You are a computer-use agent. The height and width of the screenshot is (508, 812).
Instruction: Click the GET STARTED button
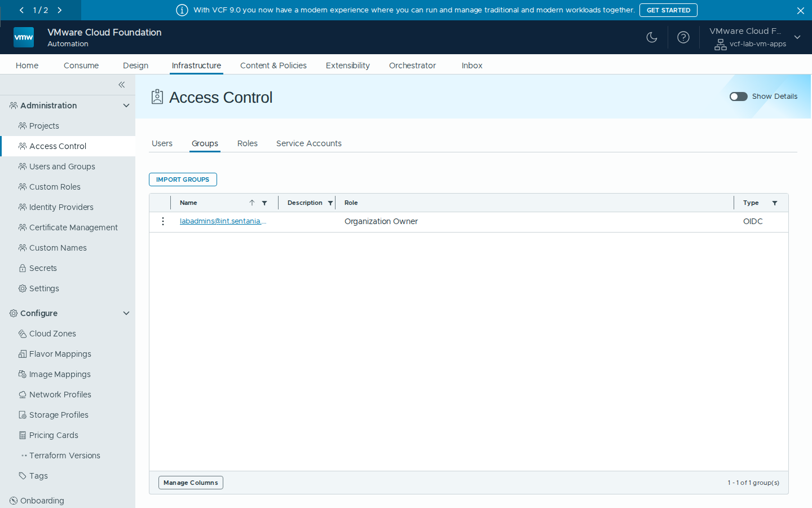pos(668,10)
